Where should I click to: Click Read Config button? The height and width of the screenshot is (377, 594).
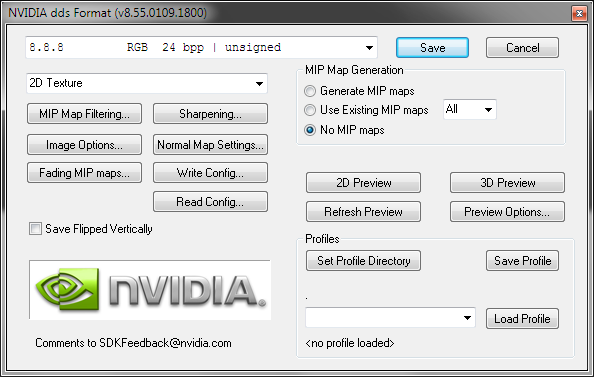tap(210, 202)
